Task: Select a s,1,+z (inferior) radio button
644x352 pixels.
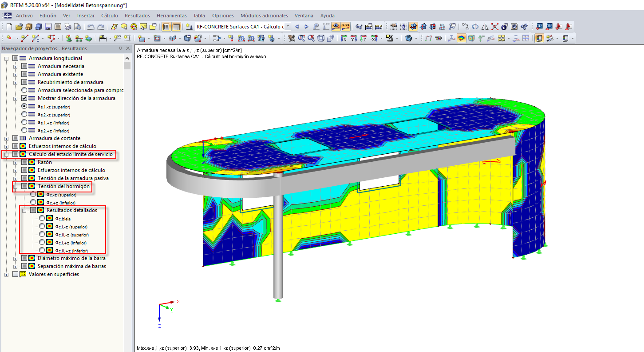Action: click(x=24, y=122)
